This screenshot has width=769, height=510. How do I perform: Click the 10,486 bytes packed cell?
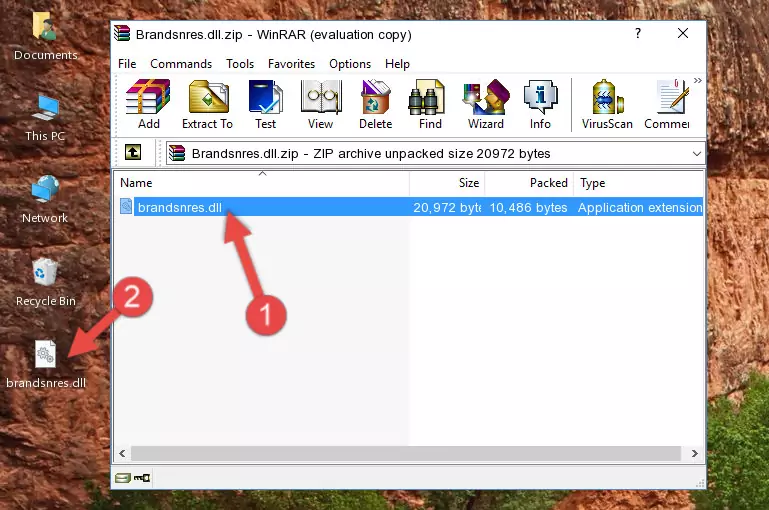pos(528,208)
